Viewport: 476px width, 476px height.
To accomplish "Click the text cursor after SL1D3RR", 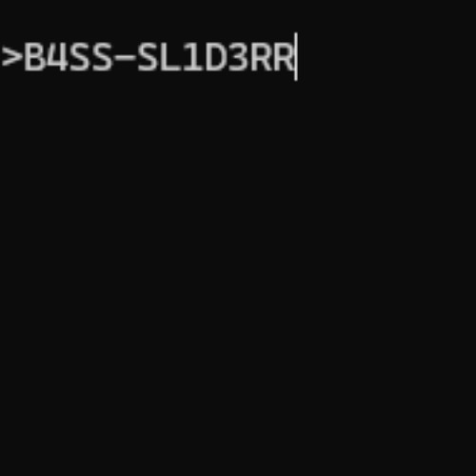I will 296,56.
